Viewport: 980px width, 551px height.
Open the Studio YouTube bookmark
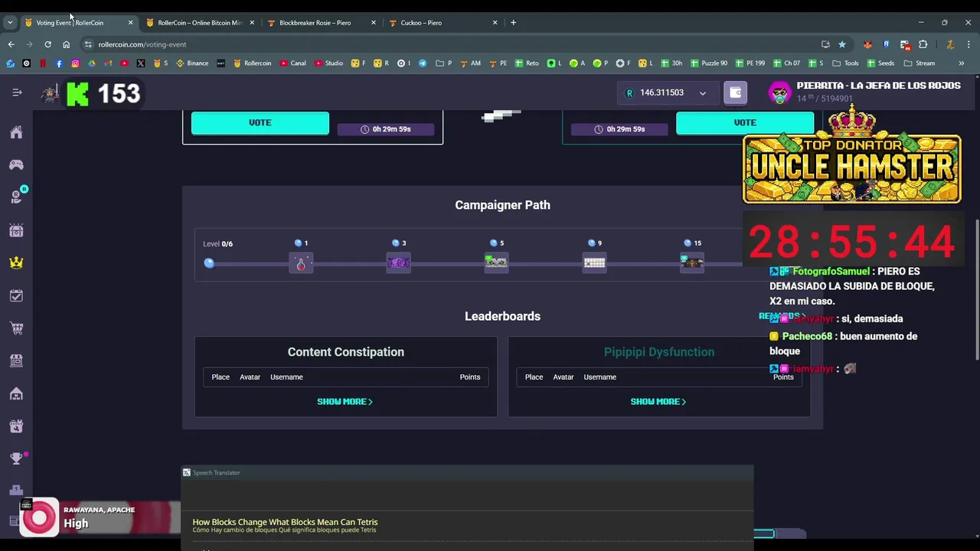(328, 64)
